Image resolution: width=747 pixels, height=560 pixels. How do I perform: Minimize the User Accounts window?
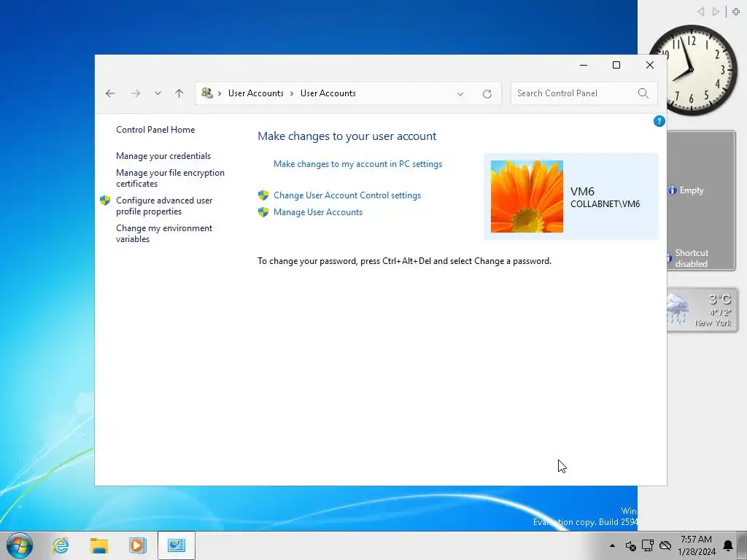584,65
